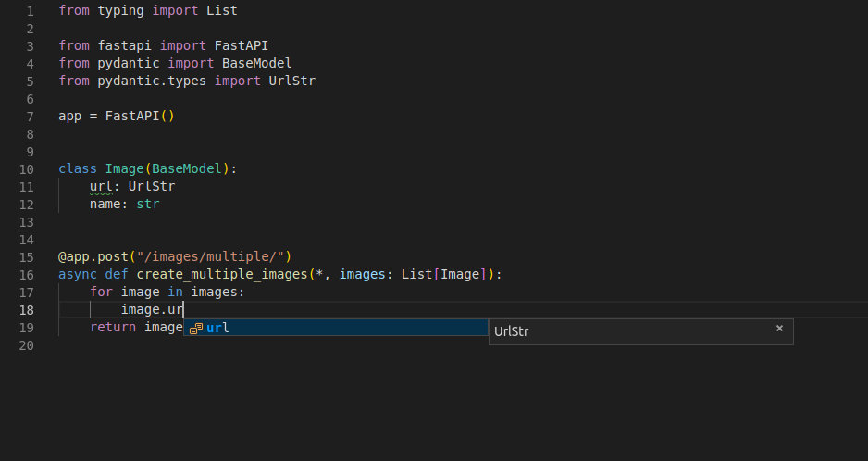The height and width of the screenshot is (461, 868).
Task: Click the return keyword on line 19
Action: (x=112, y=328)
